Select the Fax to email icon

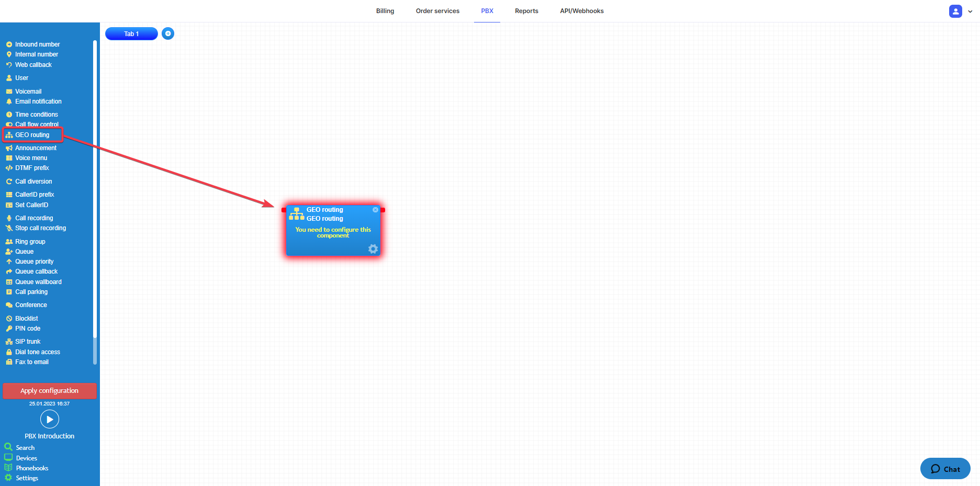(9, 362)
